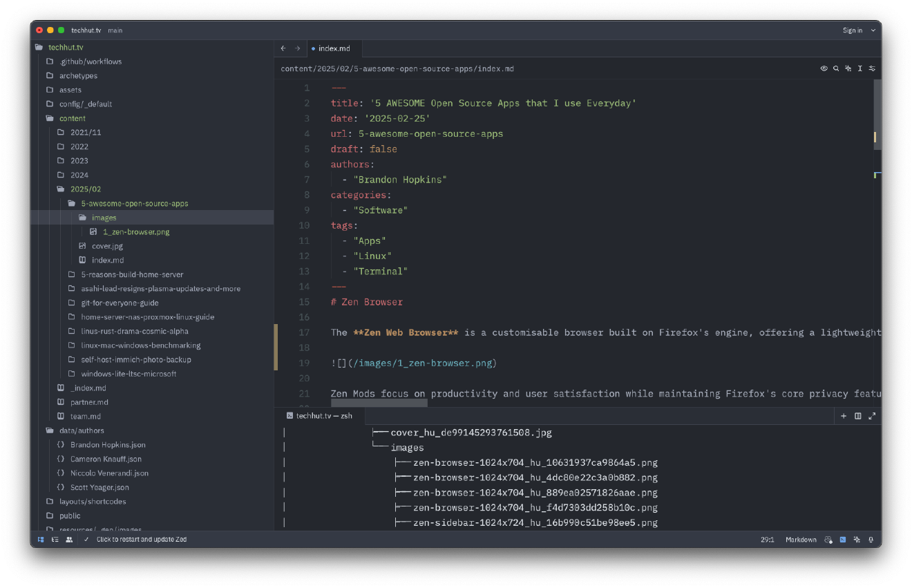Open inline assist with the sparkles icon

848,68
